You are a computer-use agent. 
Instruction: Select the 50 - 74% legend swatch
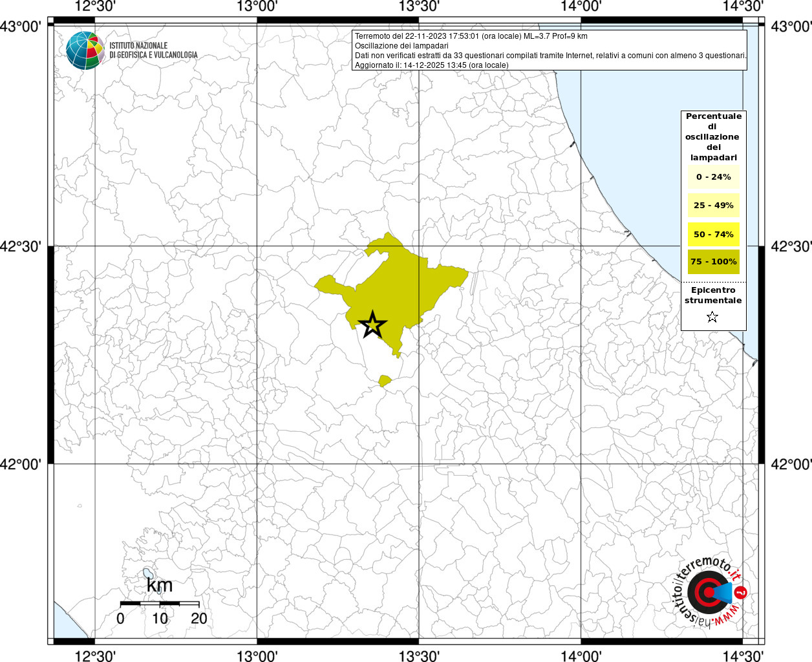click(714, 234)
